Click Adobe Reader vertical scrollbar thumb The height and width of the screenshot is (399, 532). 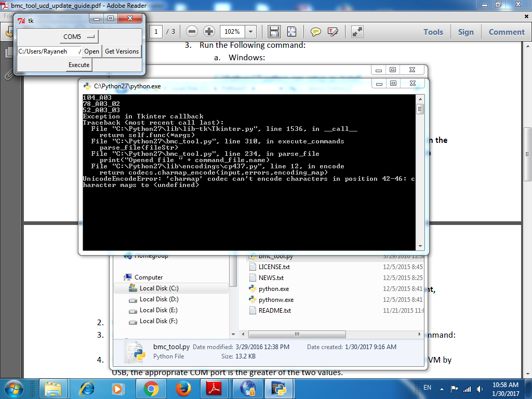point(528,154)
